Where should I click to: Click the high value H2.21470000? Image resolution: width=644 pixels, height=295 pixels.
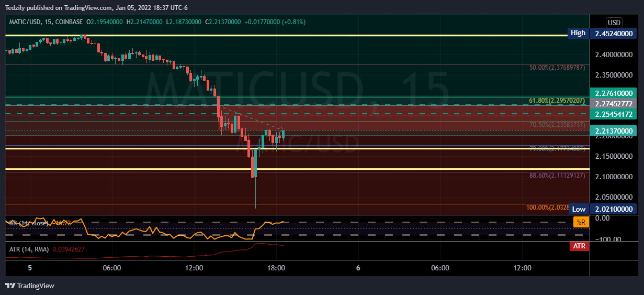(x=144, y=22)
